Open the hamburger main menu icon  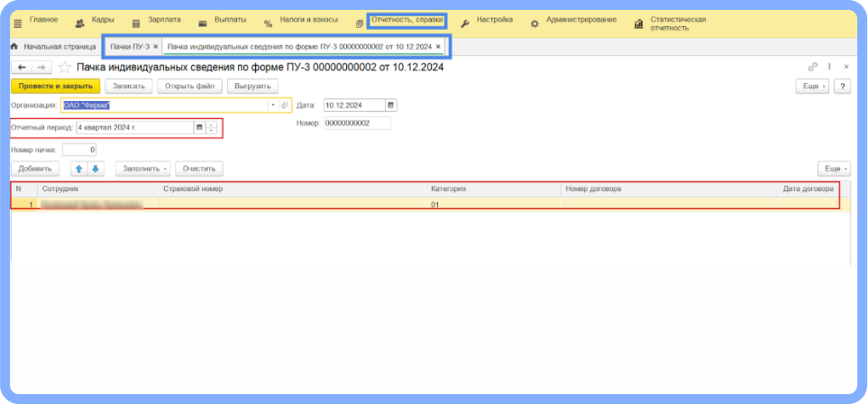(16, 22)
